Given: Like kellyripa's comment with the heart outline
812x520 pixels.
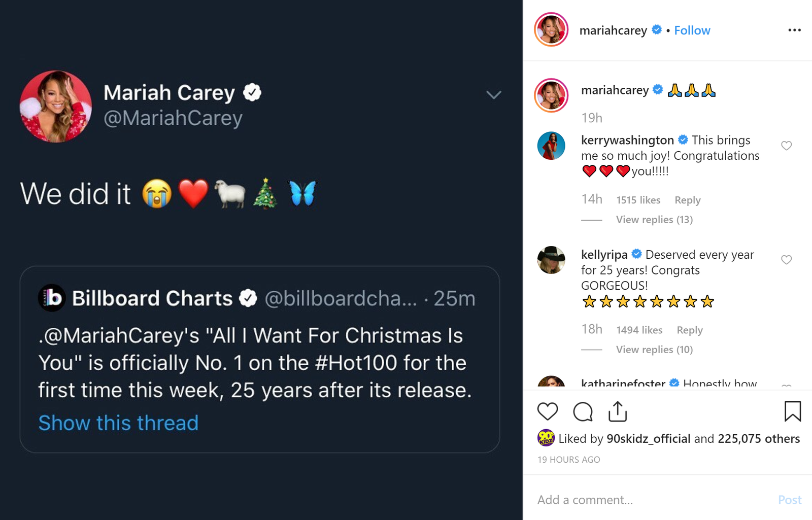Looking at the screenshot, I should 787,260.
